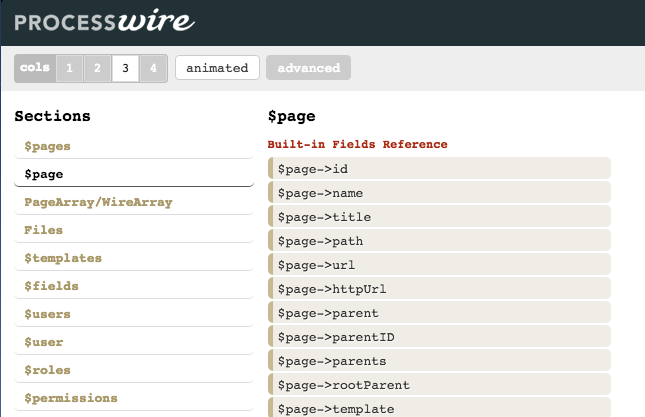Screen dimensions: 645x417
Task: Open the $user section
Action: [x=134, y=342]
